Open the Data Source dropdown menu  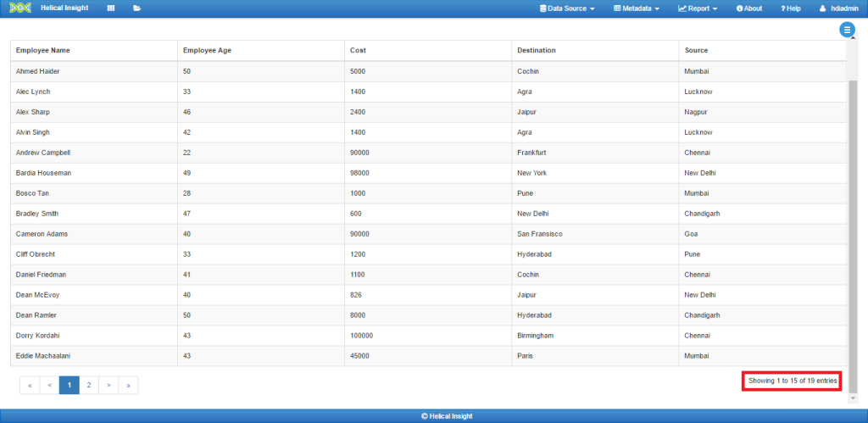(567, 8)
